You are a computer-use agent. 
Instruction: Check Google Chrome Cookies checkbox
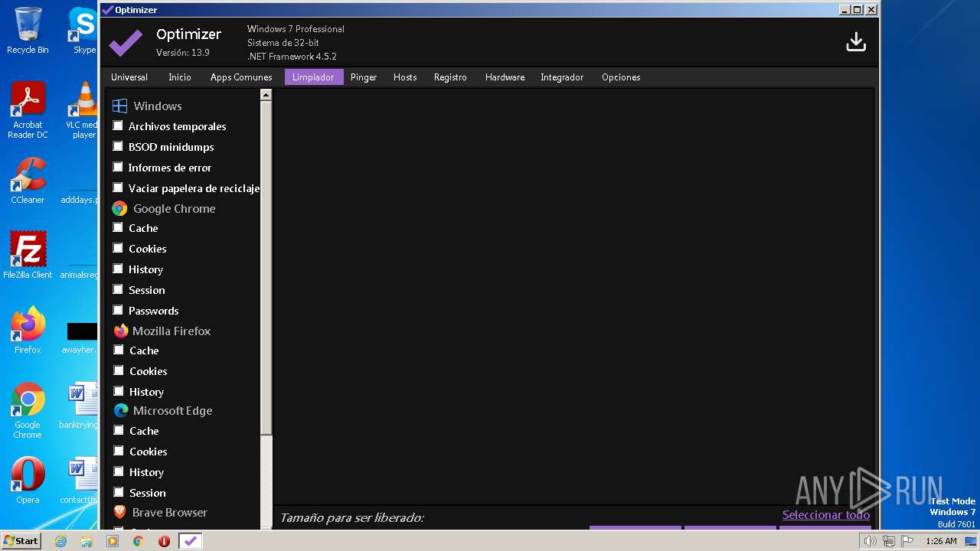point(118,248)
